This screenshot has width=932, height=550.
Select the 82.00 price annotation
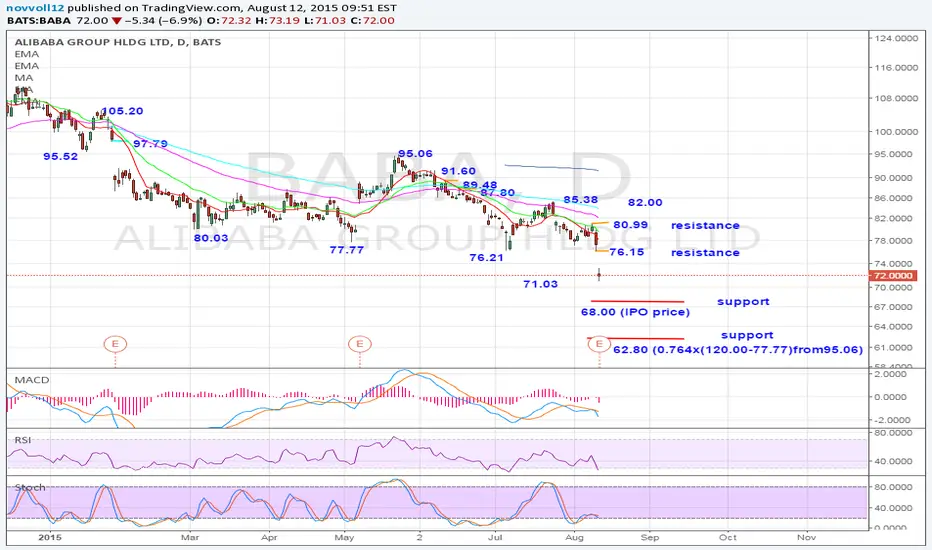645,203
